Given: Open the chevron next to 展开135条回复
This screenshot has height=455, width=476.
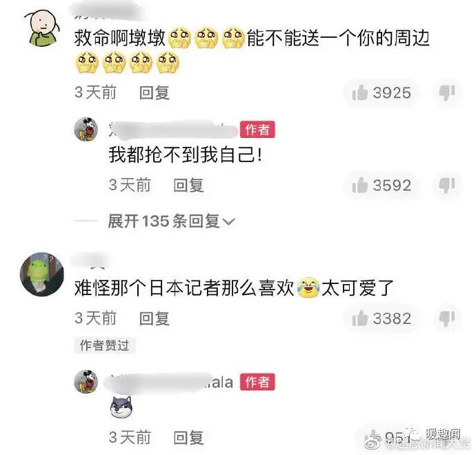Looking at the screenshot, I should [229, 222].
